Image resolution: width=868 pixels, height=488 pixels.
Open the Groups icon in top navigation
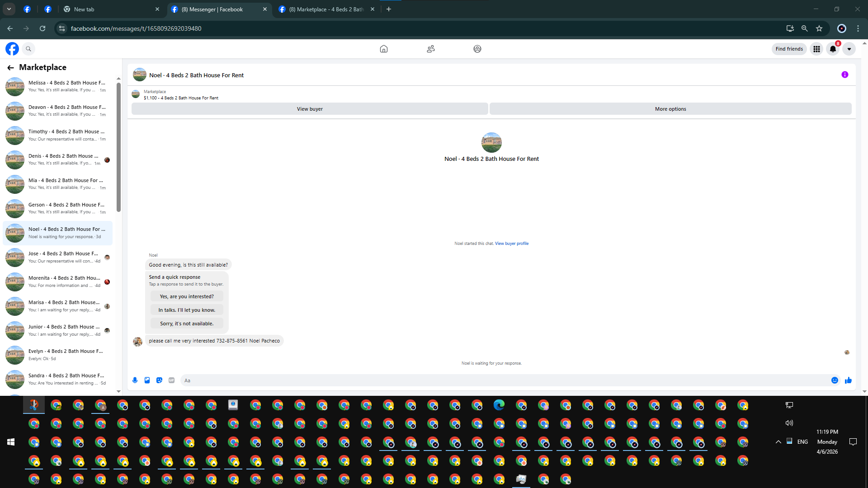477,49
